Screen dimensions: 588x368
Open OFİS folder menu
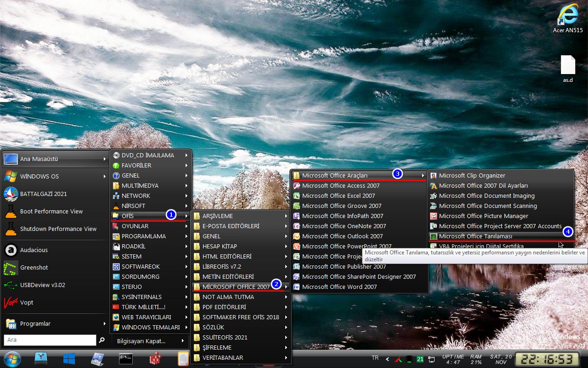click(151, 216)
